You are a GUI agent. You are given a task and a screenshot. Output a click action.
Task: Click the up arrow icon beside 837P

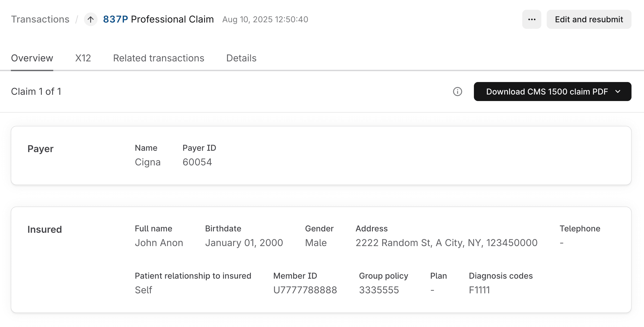click(90, 20)
